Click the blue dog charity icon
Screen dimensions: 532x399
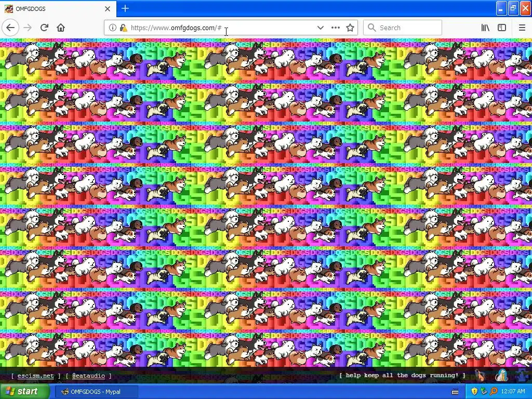(522, 375)
